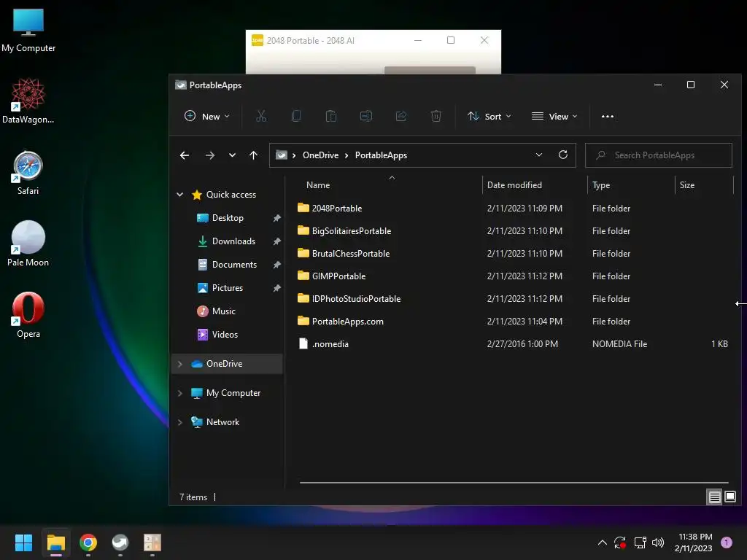Unpin Documents from Quick access
The width and height of the screenshot is (747, 560).
coord(276,265)
